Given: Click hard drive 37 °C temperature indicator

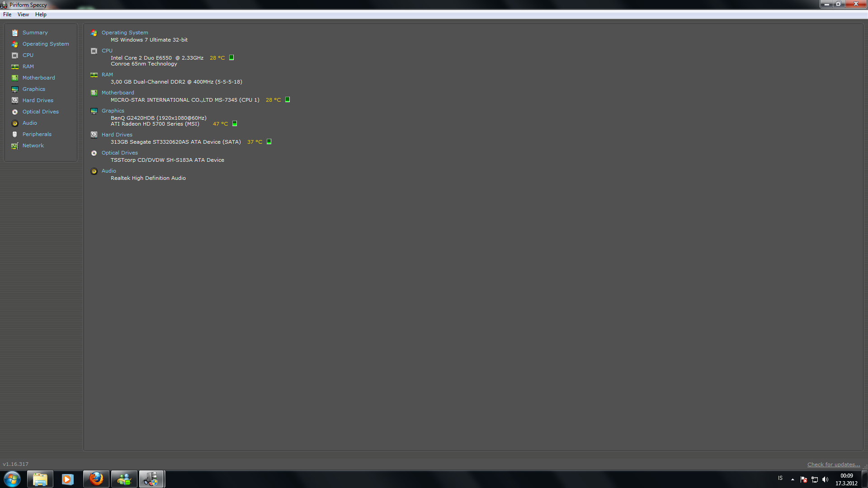Looking at the screenshot, I should tap(269, 141).
